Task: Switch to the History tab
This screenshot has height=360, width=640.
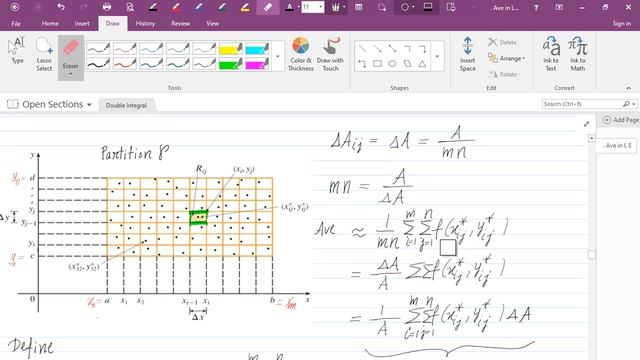Action: coord(145,24)
